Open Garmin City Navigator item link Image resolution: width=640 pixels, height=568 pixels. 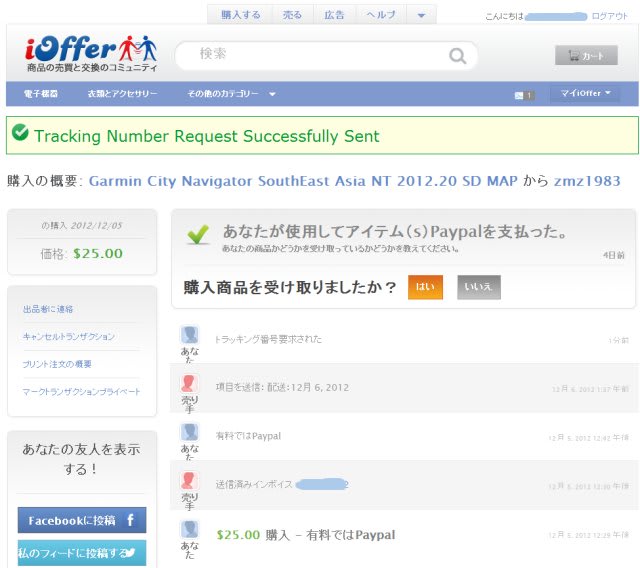click(303, 181)
